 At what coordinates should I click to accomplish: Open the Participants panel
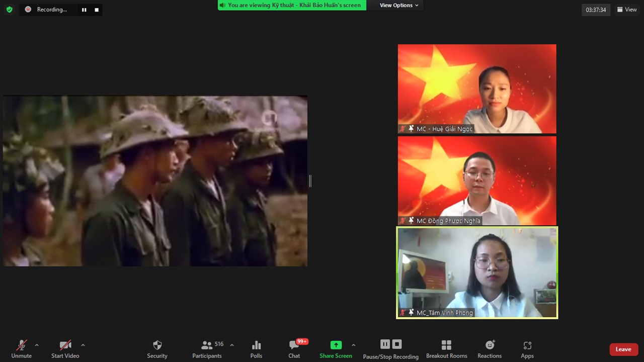207,349
